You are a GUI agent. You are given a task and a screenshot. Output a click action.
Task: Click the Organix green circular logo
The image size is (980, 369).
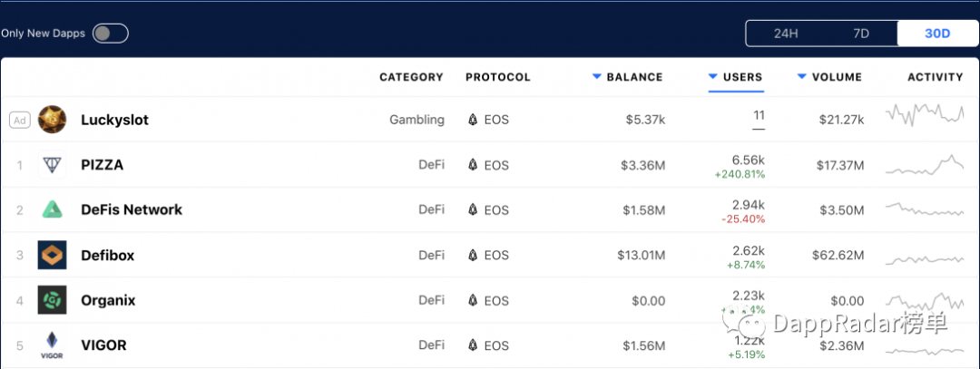coord(52,300)
